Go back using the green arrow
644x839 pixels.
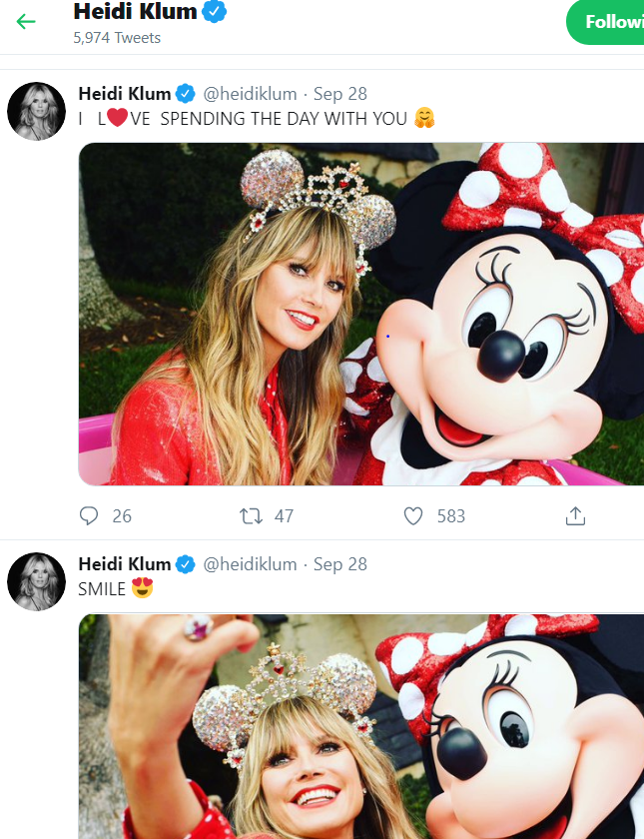point(26,21)
